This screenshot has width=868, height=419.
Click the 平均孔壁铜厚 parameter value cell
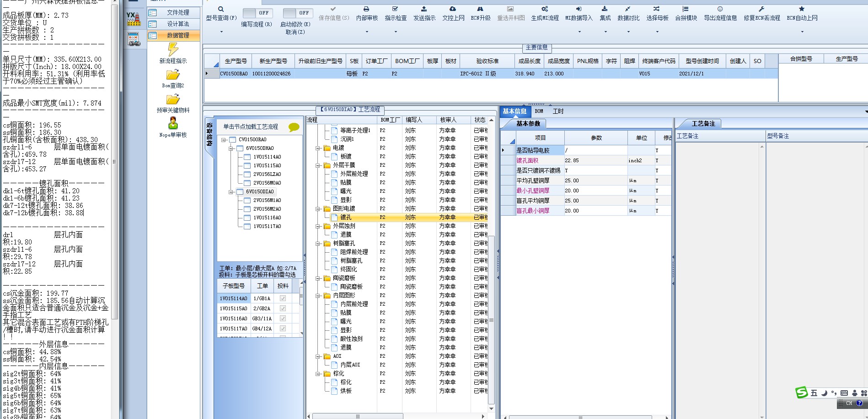[595, 181]
